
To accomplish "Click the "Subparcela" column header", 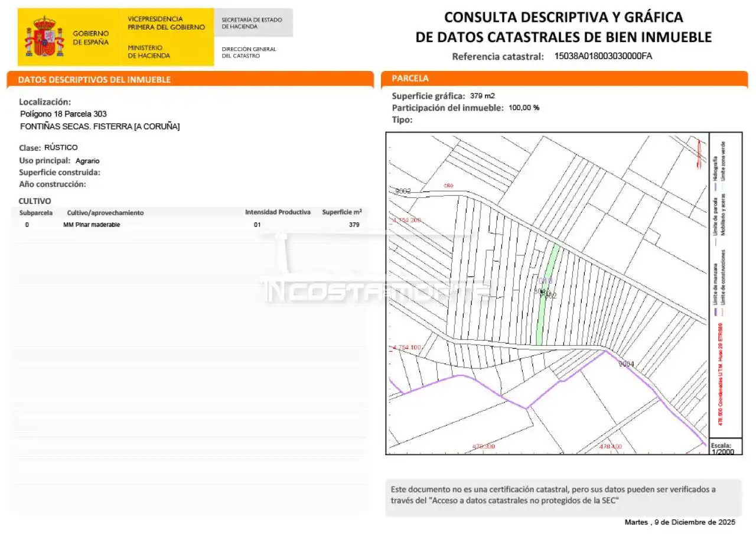I will click(x=36, y=213).
